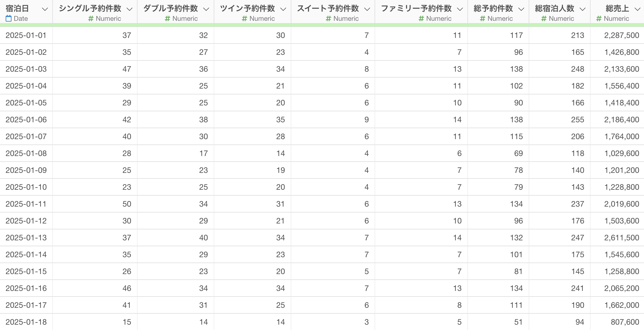Click the Numeric hash icon under シングル予約件数
This screenshot has width=644, height=330.
click(x=91, y=19)
